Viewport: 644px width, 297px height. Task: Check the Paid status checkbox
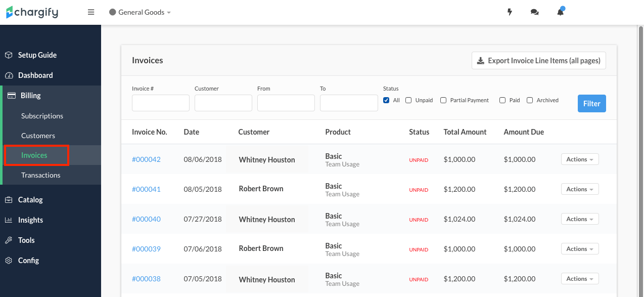(502, 100)
